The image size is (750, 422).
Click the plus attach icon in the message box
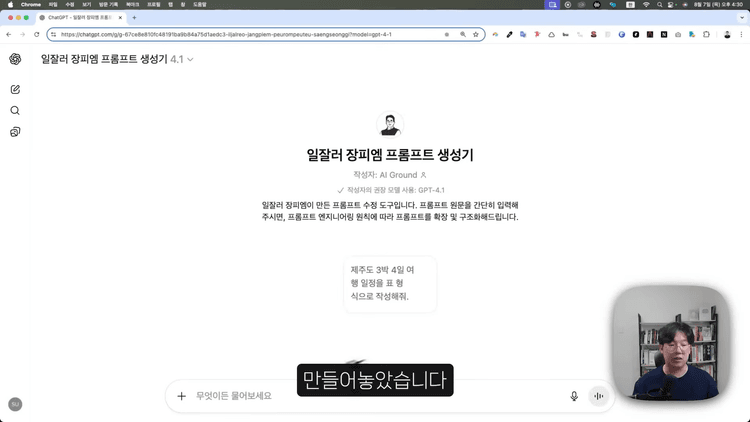182,396
